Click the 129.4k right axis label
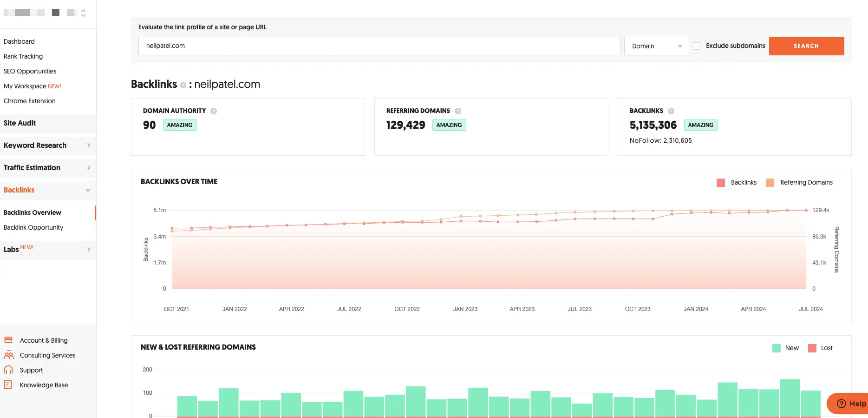 coord(821,210)
